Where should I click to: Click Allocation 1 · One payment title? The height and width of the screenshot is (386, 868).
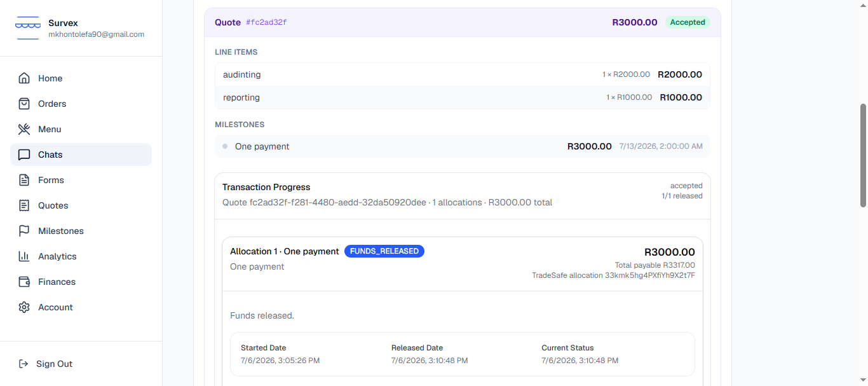tap(285, 251)
